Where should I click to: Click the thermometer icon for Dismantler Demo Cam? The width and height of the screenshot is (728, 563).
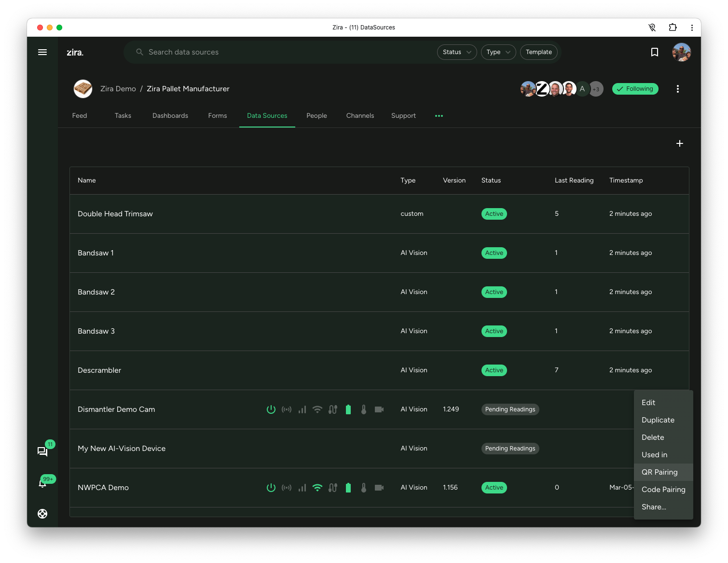coord(364,409)
